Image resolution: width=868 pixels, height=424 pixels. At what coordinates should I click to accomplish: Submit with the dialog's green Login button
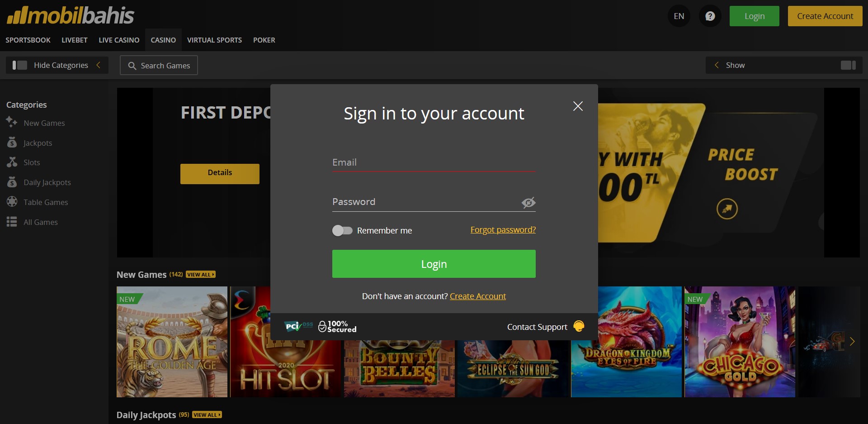pyautogui.click(x=434, y=264)
